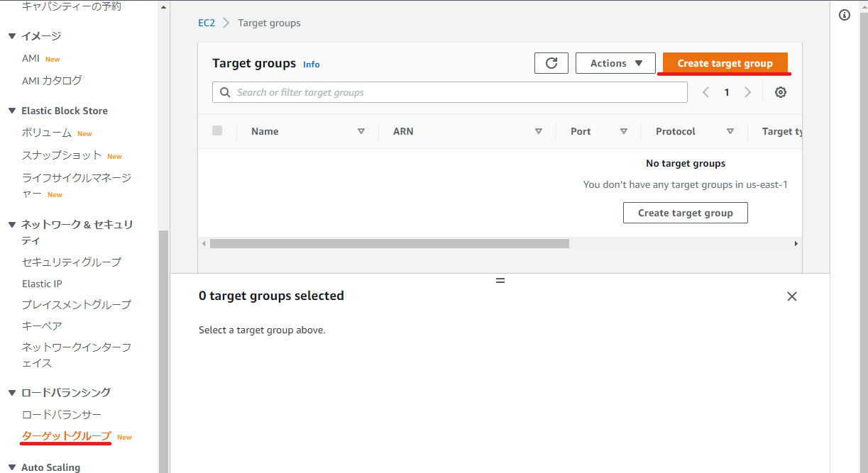
Task: Collapse the ロードバランシング section
Action: tap(12, 392)
